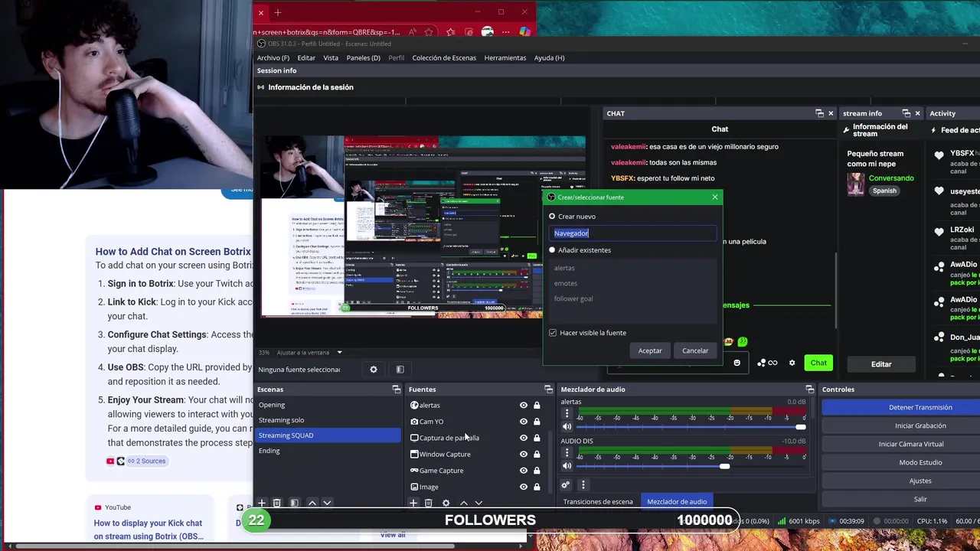Hide the 'Window Capture' source
The height and width of the screenshot is (551, 980).
click(x=524, y=455)
